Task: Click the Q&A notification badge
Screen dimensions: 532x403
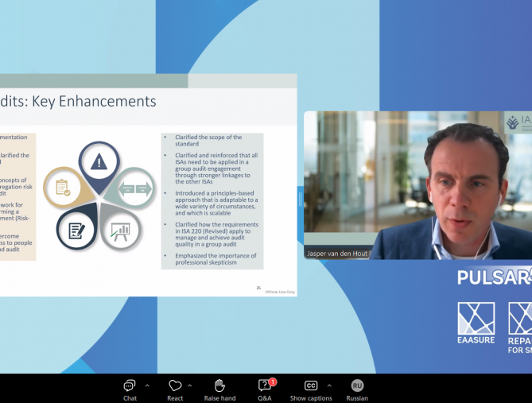Action: pos(273,382)
